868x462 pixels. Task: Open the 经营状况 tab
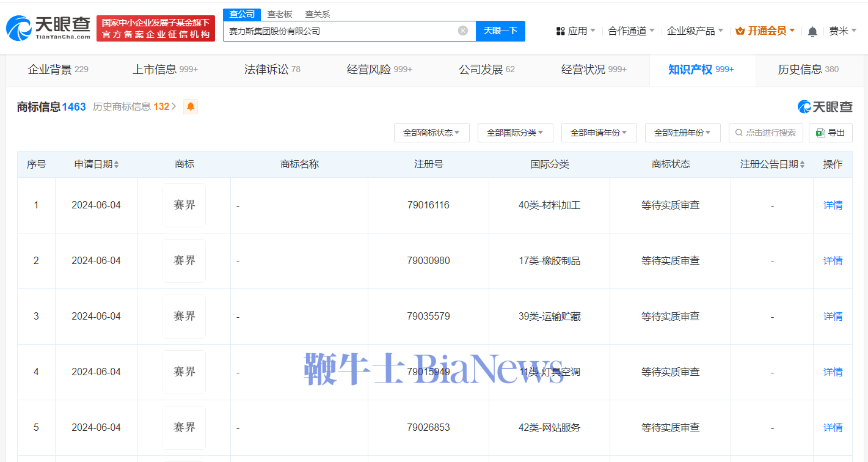tap(594, 70)
